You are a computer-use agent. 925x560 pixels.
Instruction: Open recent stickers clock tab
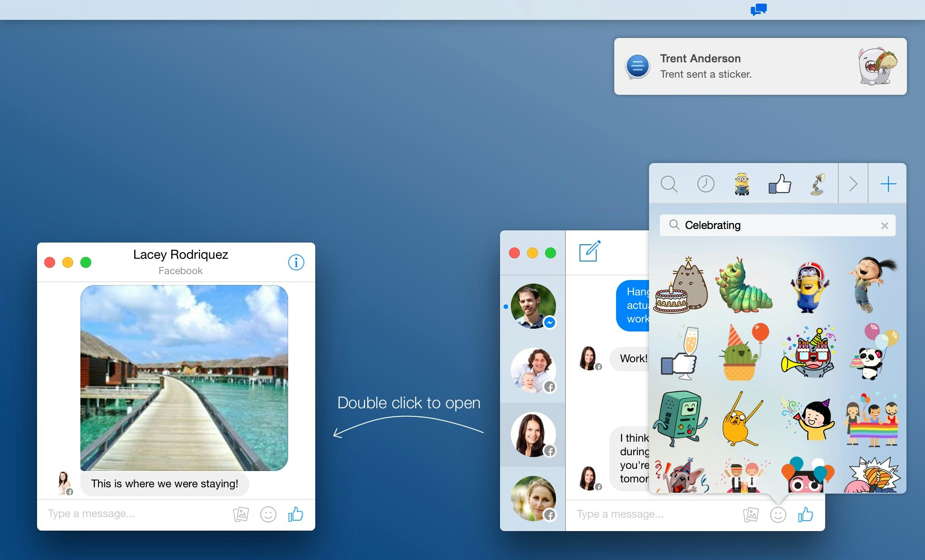[705, 184]
